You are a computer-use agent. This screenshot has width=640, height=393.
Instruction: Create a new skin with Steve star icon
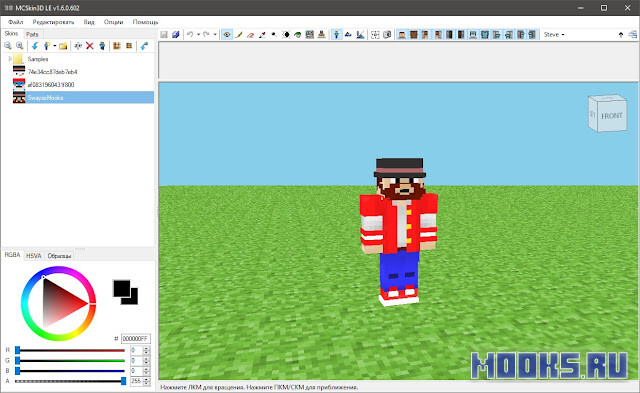point(47,46)
